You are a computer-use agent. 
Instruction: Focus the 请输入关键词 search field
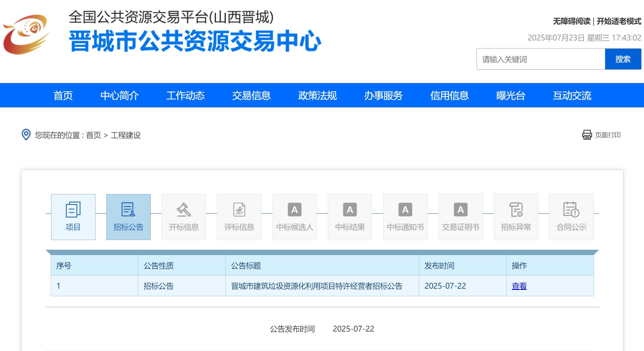click(541, 59)
